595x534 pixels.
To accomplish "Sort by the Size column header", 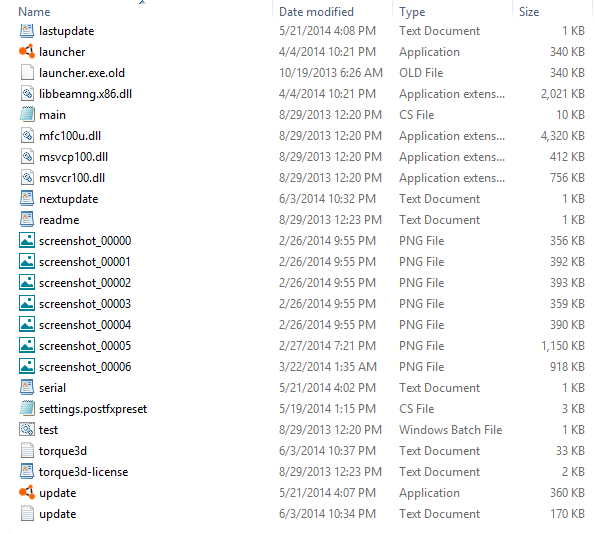I will pyautogui.click(x=529, y=12).
